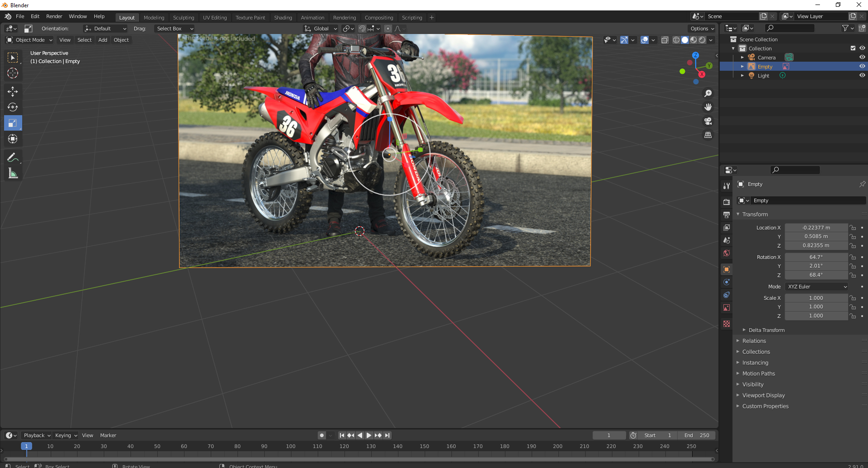Open the timeline Keying popover

66,435
